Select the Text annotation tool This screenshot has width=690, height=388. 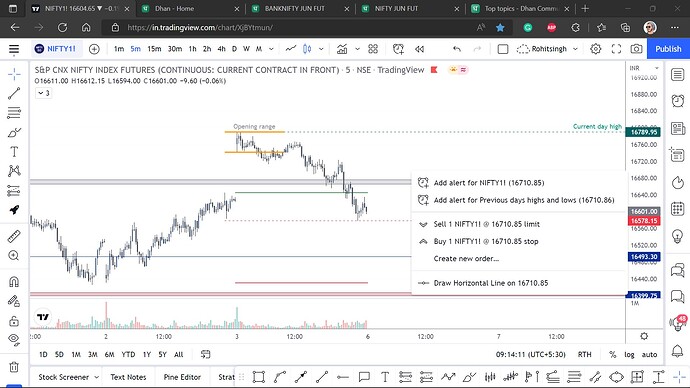[x=14, y=152]
